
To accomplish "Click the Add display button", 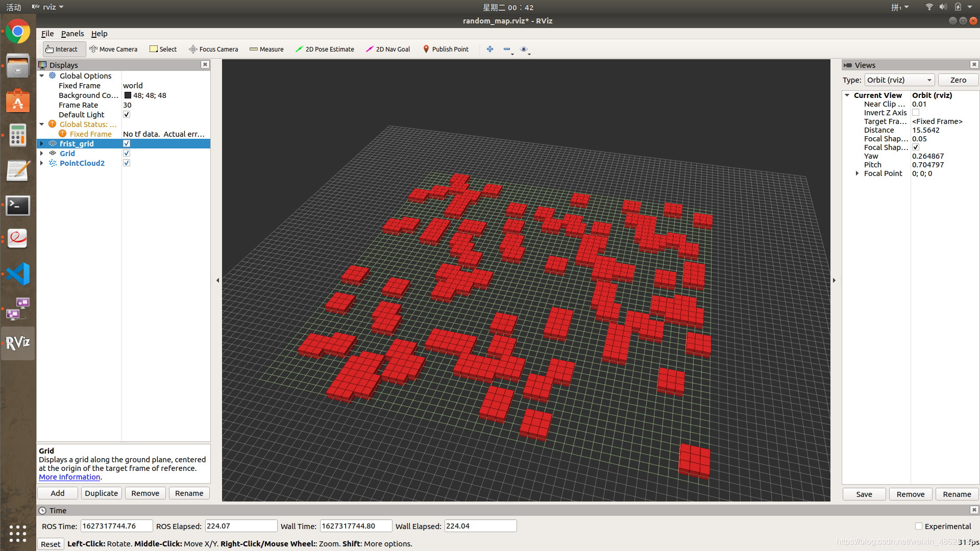I will coord(58,493).
